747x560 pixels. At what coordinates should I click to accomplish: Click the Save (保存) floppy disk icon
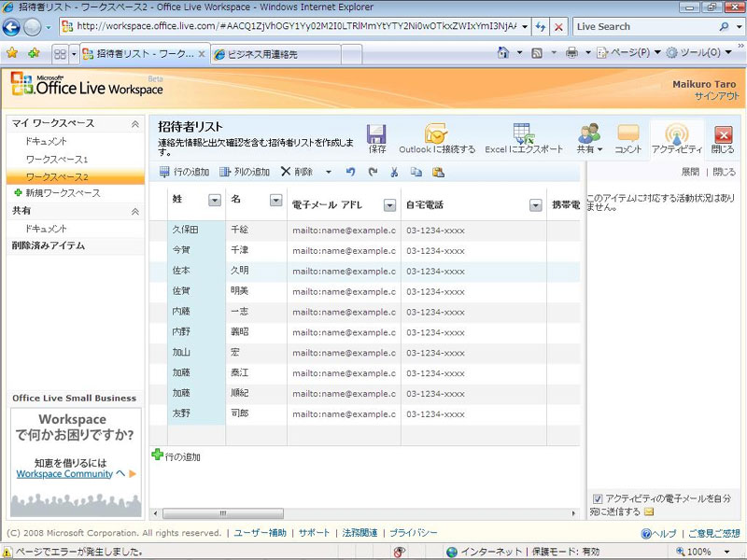tap(376, 133)
